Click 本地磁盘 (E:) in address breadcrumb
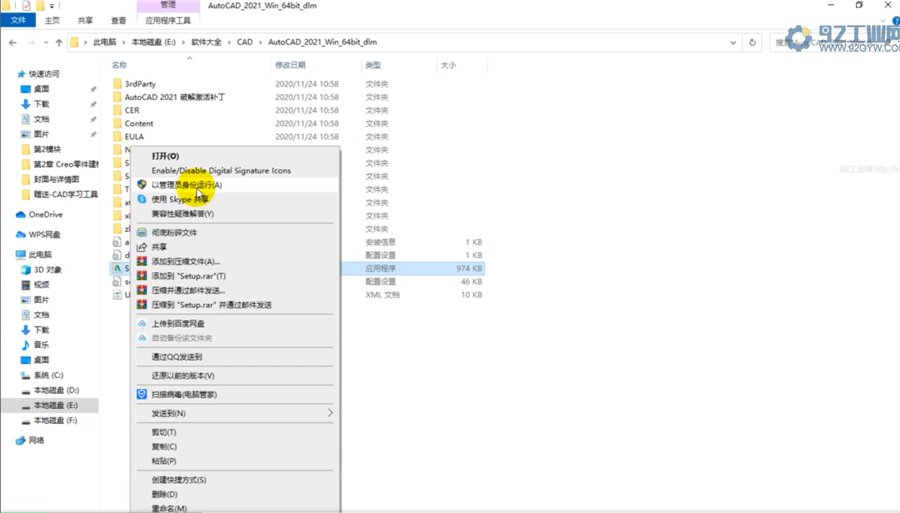 click(x=153, y=42)
